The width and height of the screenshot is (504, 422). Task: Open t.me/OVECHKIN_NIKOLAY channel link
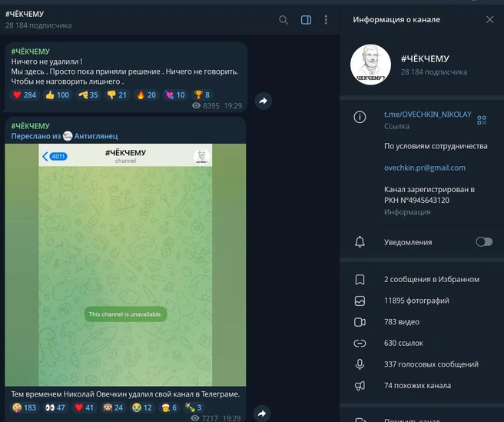(427, 115)
